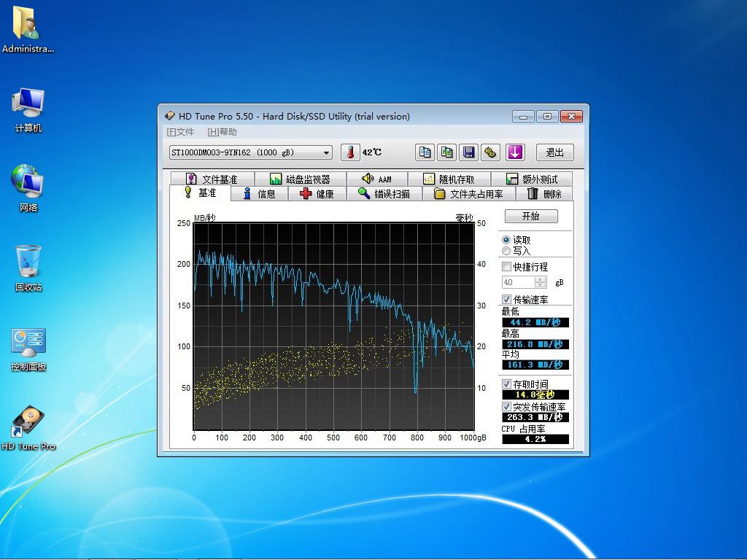
Task: Click the 14.8毫秒 access time value
Action: click(535, 394)
